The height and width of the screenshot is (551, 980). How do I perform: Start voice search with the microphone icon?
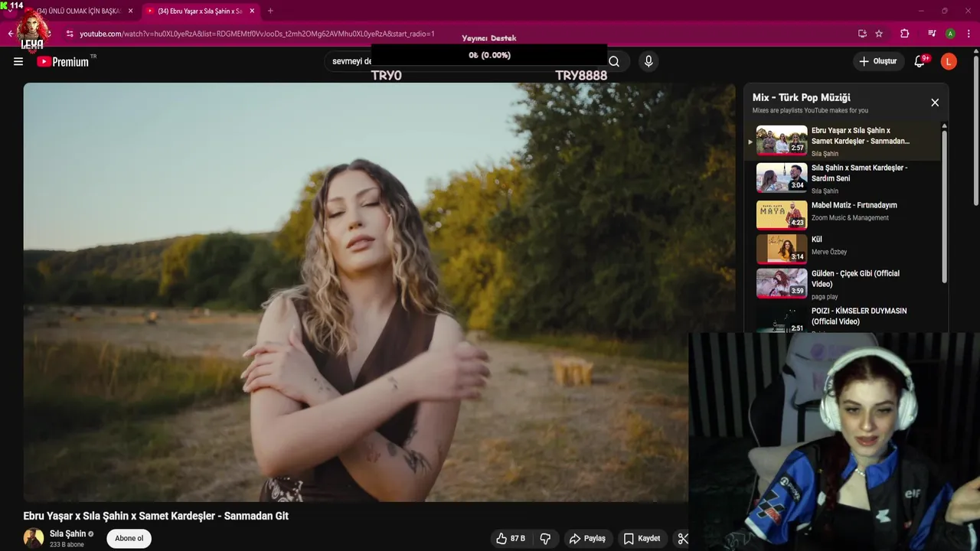click(x=648, y=61)
